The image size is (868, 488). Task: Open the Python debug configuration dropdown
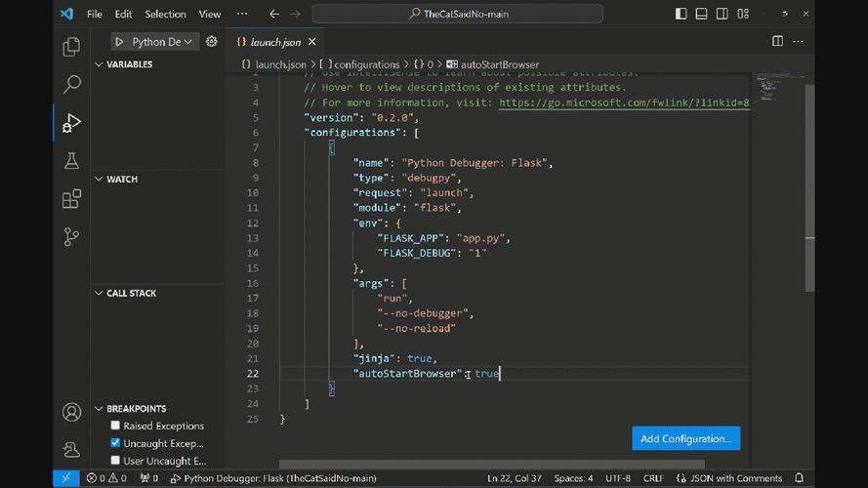[162, 42]
